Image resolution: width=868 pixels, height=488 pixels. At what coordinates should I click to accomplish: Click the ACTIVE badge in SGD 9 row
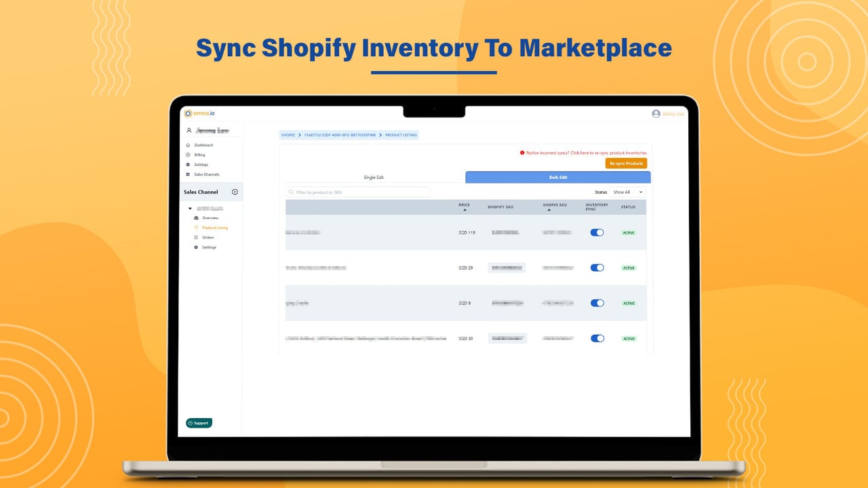tap(629, 303)
